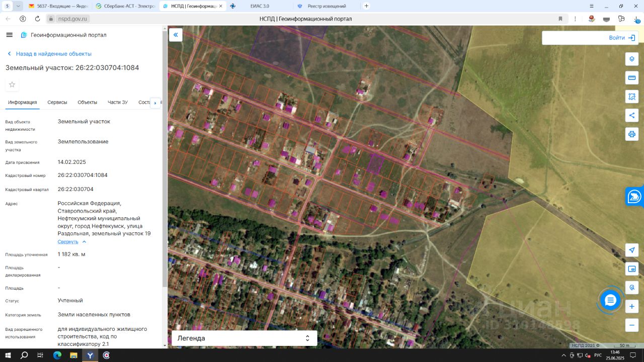Click the Земли населенных пунктов value

(x=94, y=315)
